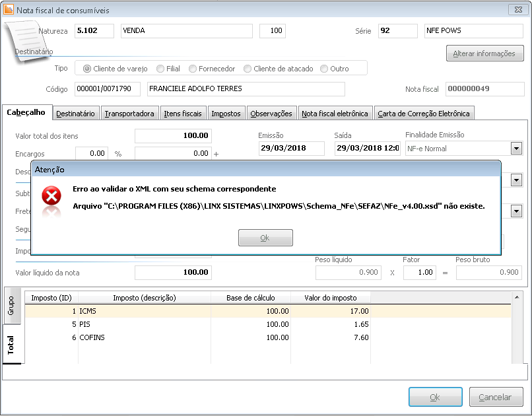The height and width of the screenshot is (416, 532).
Task: Click the COFINS tax value 7.60
Action: [x=361, y=337]
